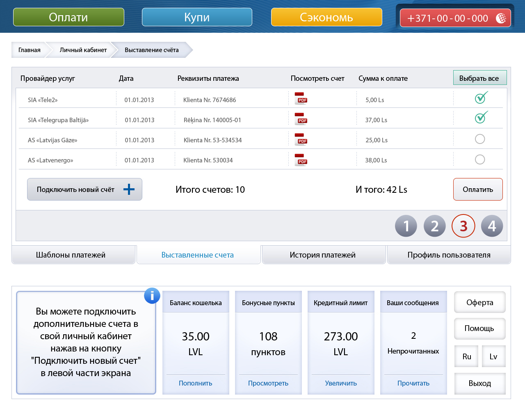Click the 273.00 LVL credit limit value

point(341,344)
